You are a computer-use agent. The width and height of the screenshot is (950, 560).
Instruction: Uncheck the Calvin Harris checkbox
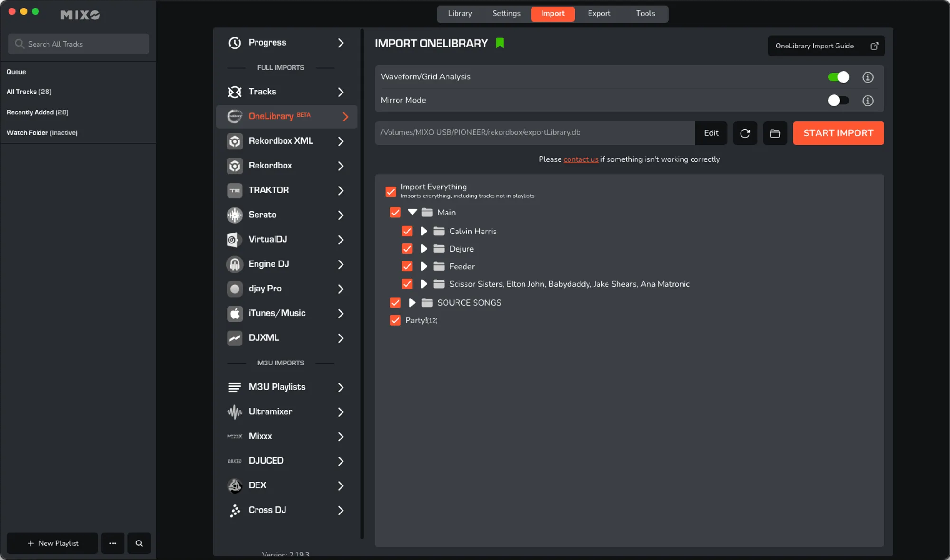coord(407,231)
